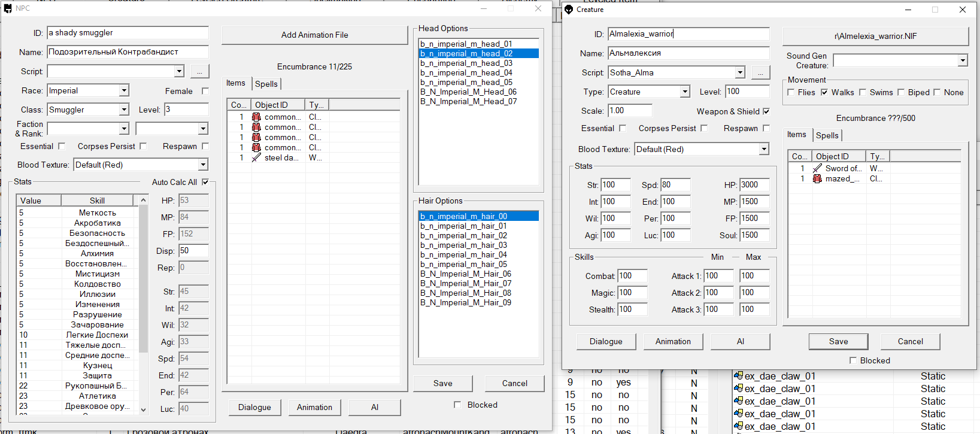Open the Class dropdown showing Smuggler
980x434 pixels.
click(124, 110)
